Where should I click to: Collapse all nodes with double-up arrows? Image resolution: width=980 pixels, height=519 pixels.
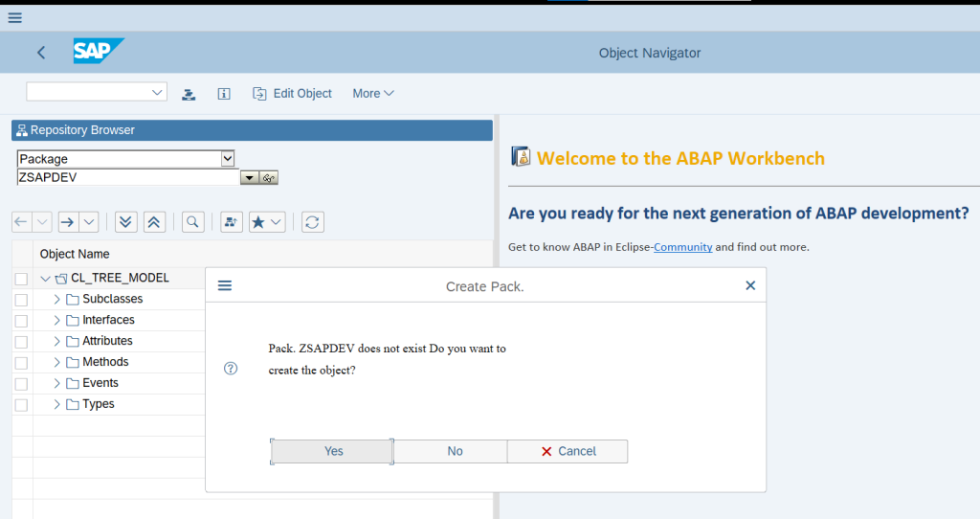154,222
